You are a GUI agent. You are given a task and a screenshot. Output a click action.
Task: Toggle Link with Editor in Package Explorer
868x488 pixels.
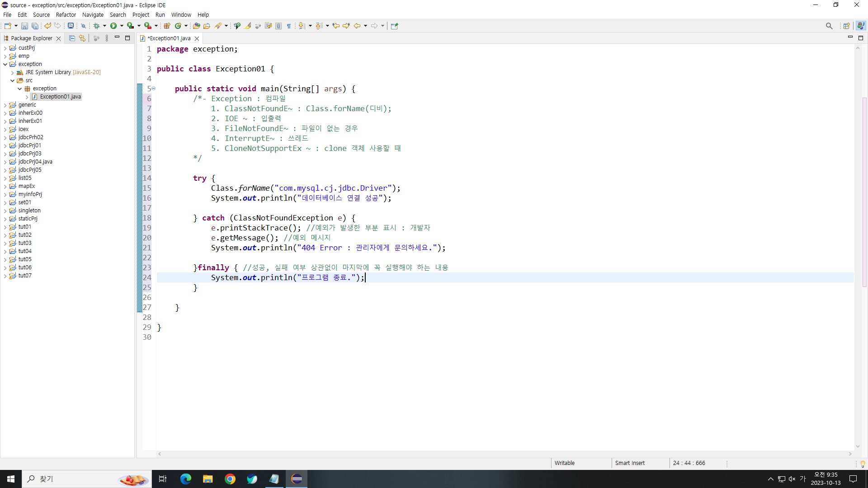pos(82,38)
